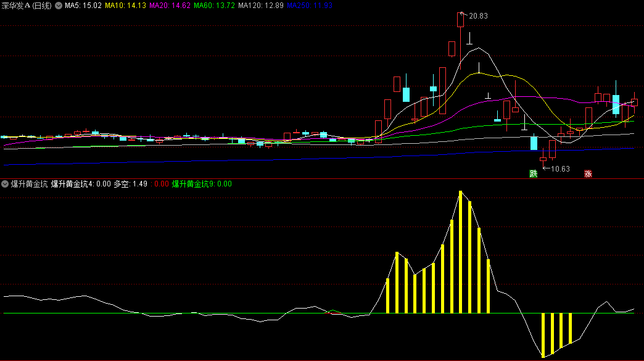This screenshot has width=644, height=361.
Task: Click the blue MA250 legend label
Action: (302, 6)
